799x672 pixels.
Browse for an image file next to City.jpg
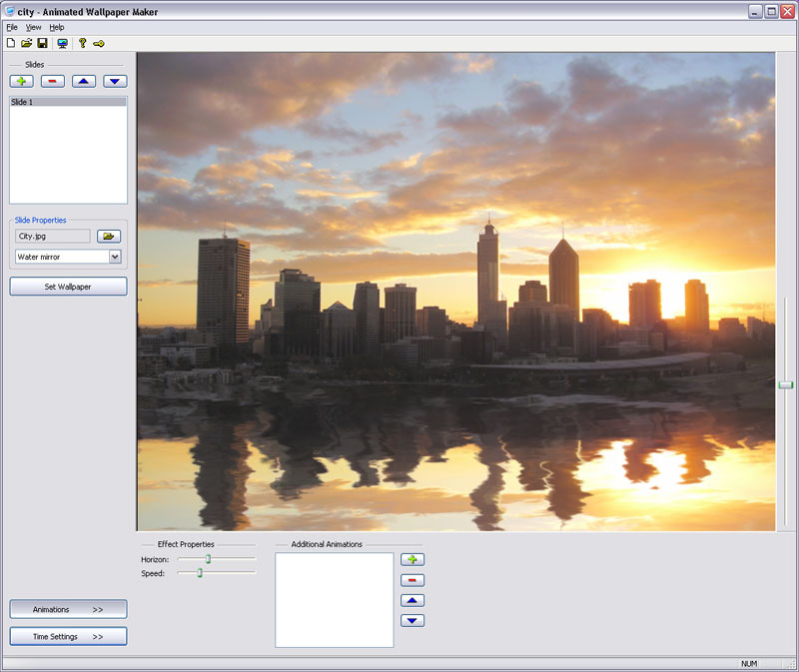click(x=108, y=236)
